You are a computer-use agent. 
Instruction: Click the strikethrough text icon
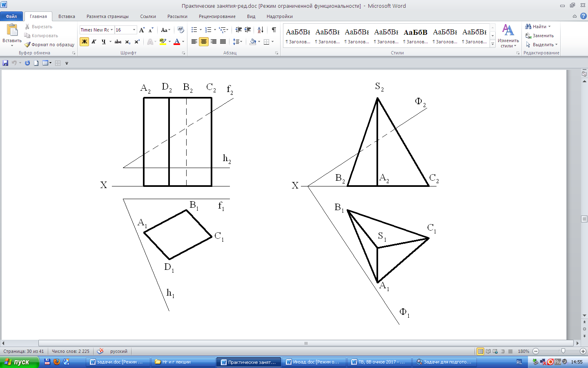click(118, 42)
